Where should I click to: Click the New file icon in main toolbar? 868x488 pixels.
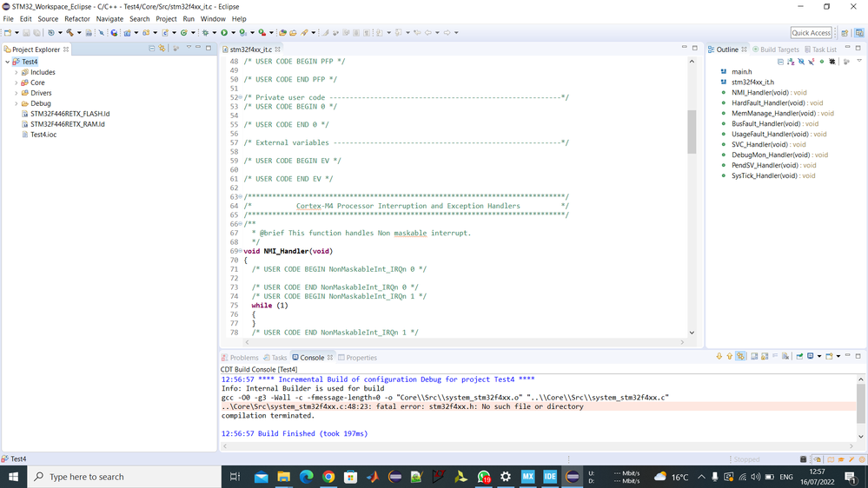[x=8, y=33]
